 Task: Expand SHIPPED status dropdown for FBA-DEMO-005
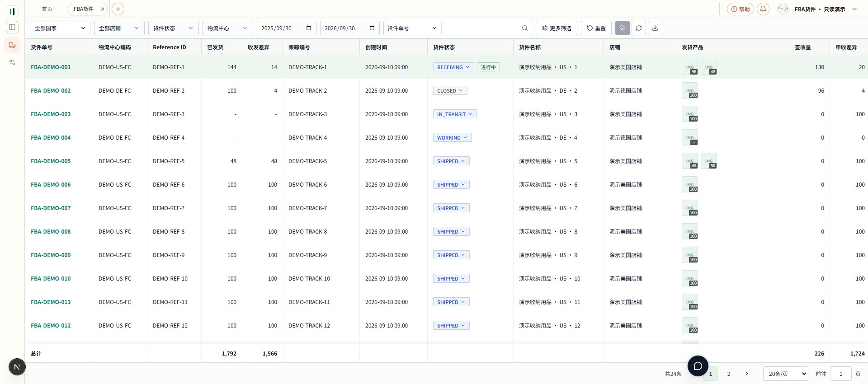point(451,161)
